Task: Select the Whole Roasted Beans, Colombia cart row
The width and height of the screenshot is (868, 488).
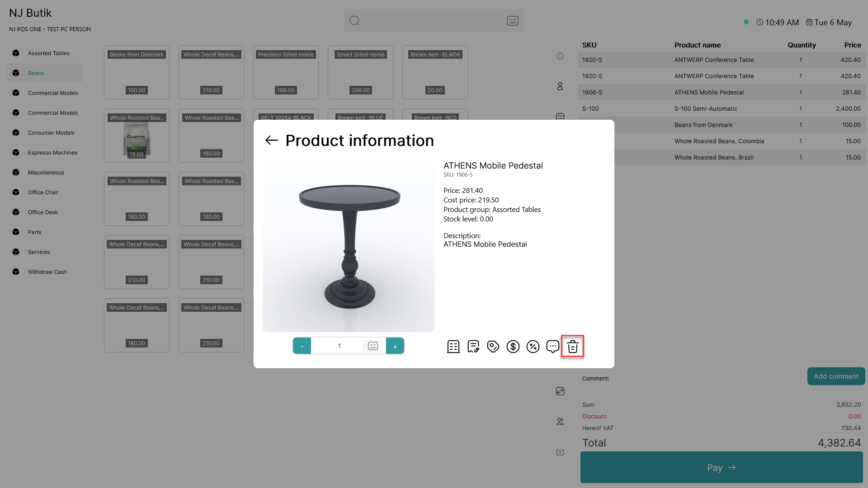Action: [x=740, y=141]
